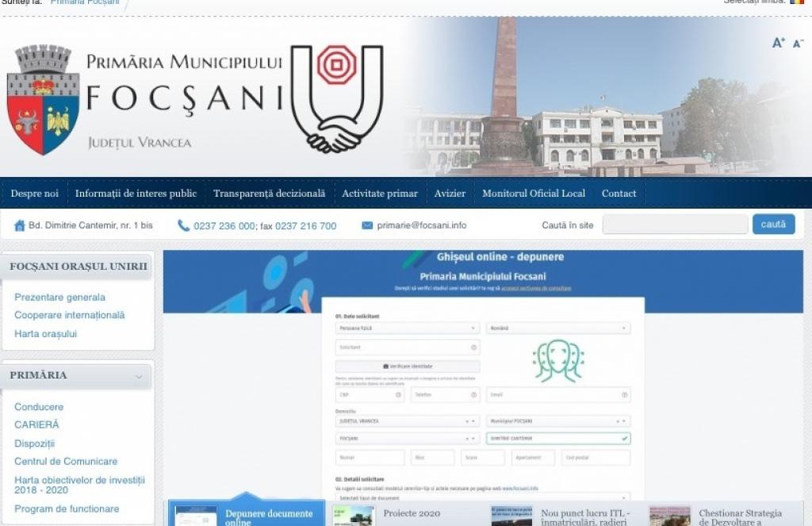Open Avizier menu item
Screen dimensions: 812x526
[450, 194]
